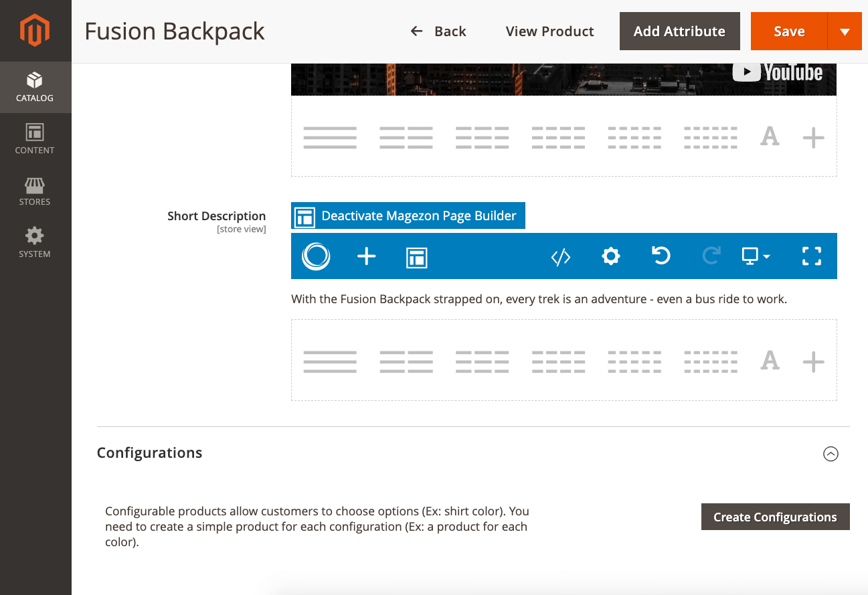Redo change in page builder toolbar

tap(711, 255)
